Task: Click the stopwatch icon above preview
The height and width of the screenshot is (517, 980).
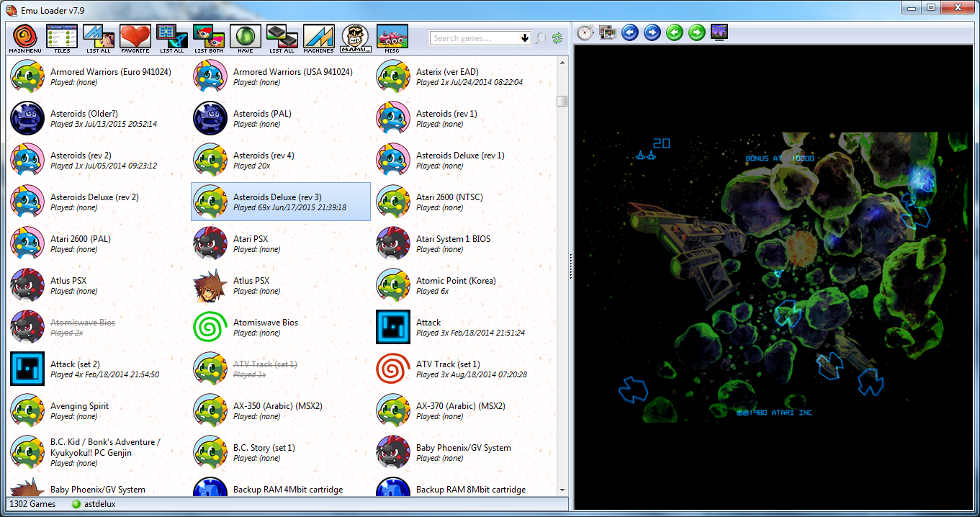Action: point(585,32)
